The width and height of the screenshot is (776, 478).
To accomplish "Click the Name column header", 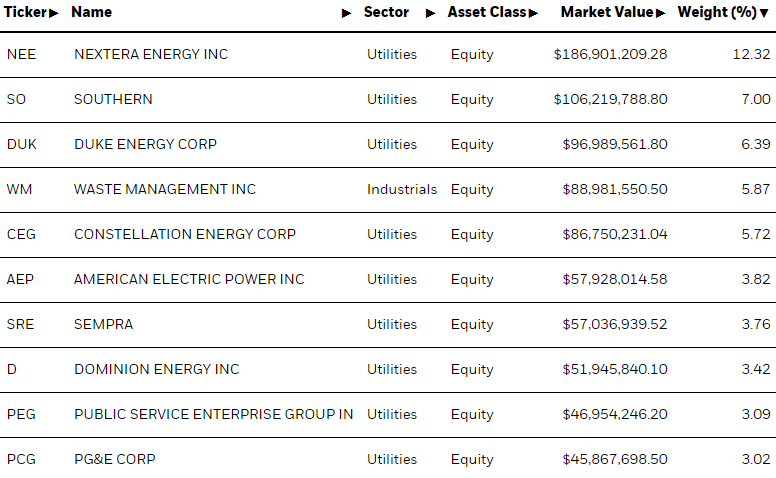I will [x=92, y=12].
